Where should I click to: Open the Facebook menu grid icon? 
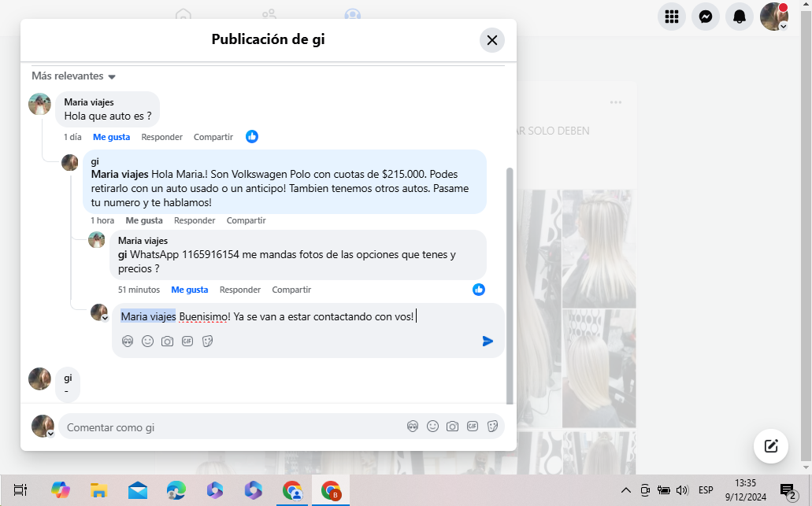pyautogui.click(x=672, y=17)
